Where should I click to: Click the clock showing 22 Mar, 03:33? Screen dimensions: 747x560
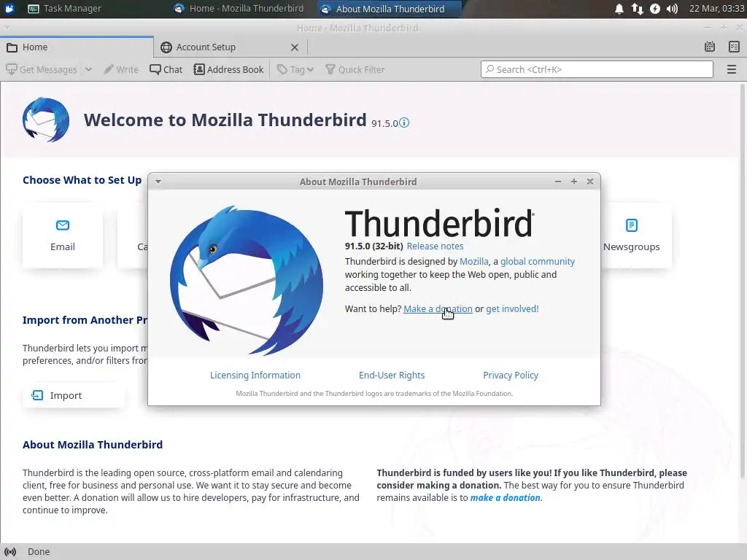tap(716, 9)
